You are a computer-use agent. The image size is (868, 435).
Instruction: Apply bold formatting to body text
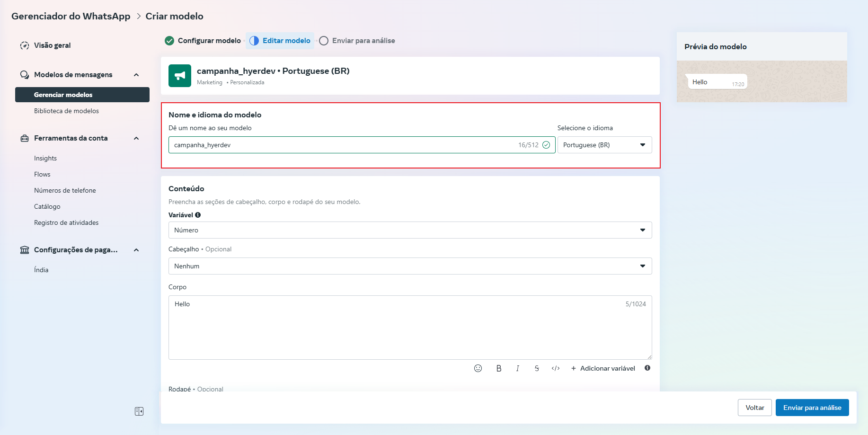point(498,368)
